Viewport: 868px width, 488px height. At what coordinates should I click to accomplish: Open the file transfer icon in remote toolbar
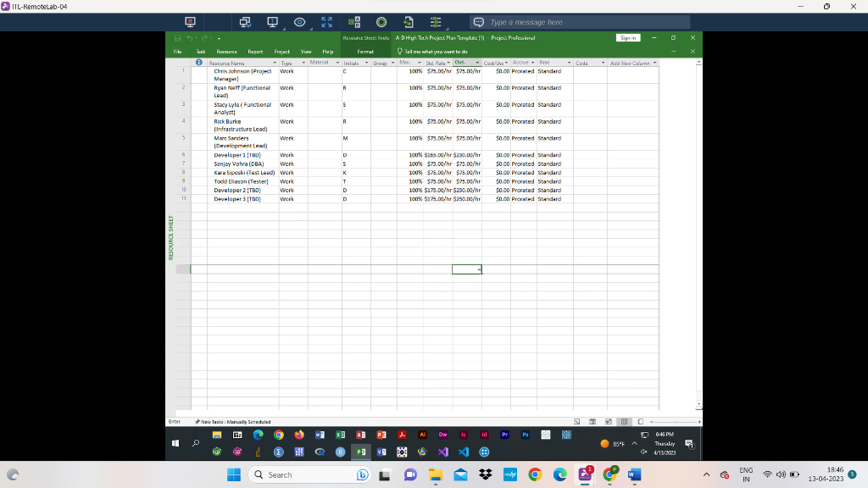pos(409,22)
